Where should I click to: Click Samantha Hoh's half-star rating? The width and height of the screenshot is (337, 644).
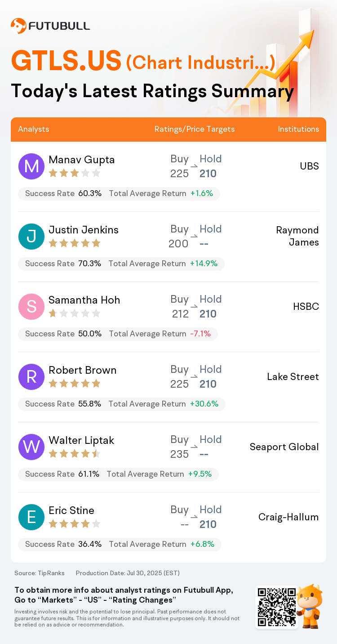tap(75, 313)
